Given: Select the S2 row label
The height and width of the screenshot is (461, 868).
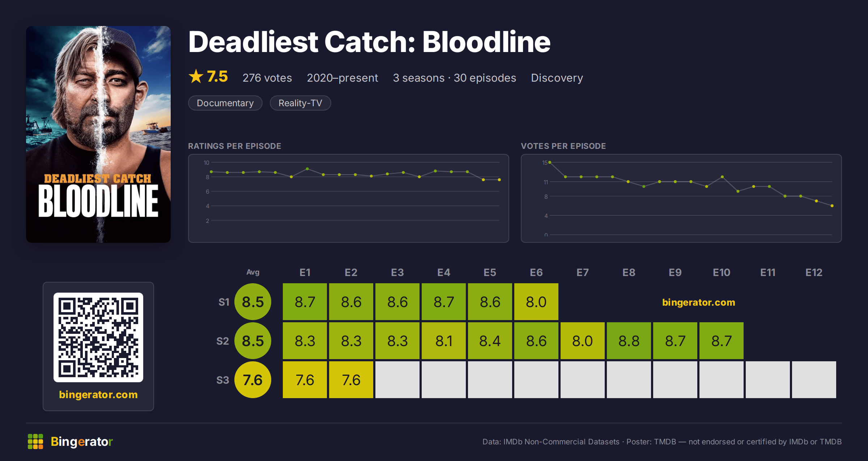Looking at the screenshot, I should click(223, 341).
